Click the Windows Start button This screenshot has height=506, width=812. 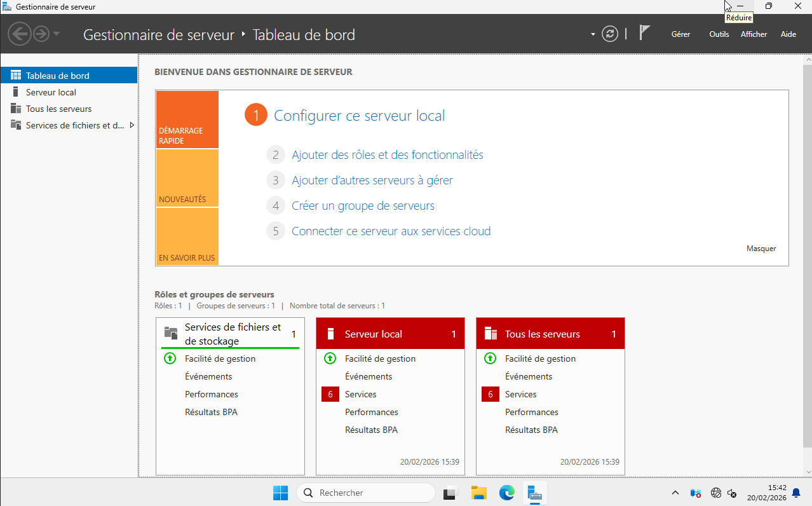point(280,493)
